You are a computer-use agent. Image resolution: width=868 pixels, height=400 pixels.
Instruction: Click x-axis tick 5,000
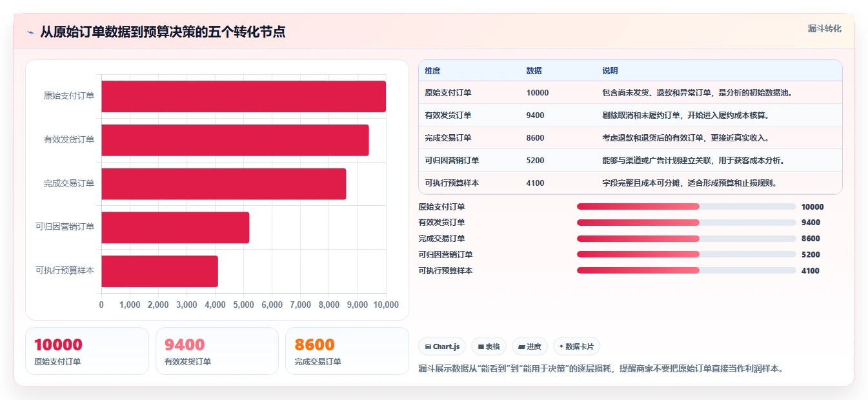[x=243, y=305]
